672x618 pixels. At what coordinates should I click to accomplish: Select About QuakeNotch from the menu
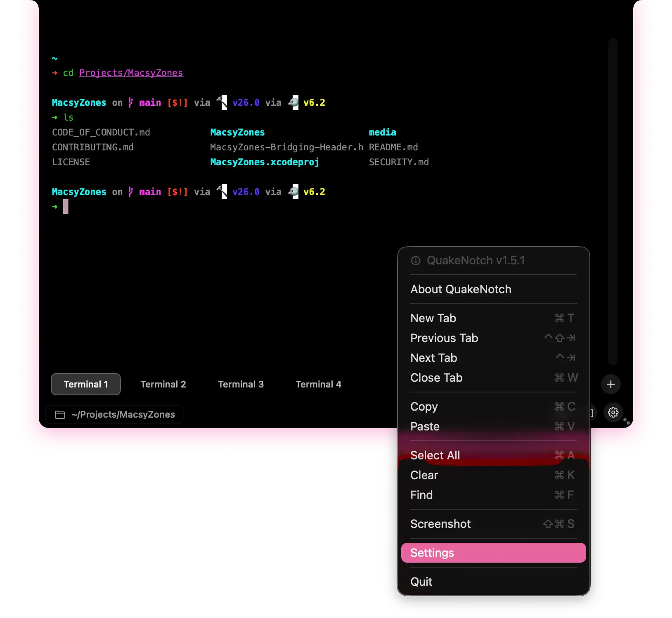(x=461, y=290)
